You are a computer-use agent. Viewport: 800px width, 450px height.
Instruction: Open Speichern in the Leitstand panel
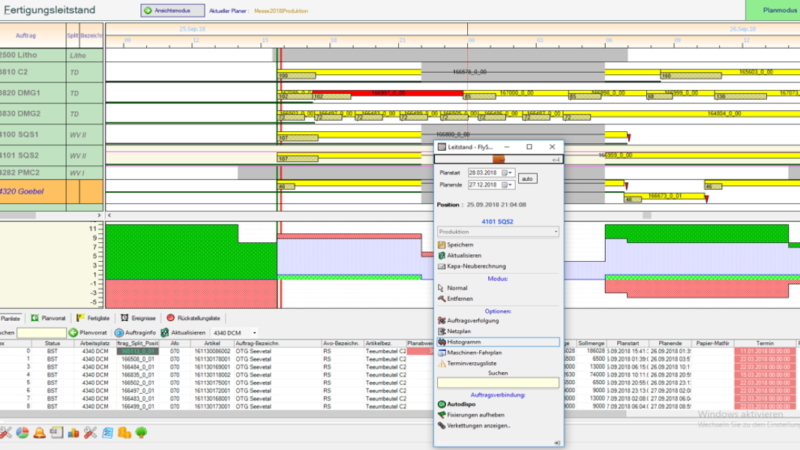456,245
